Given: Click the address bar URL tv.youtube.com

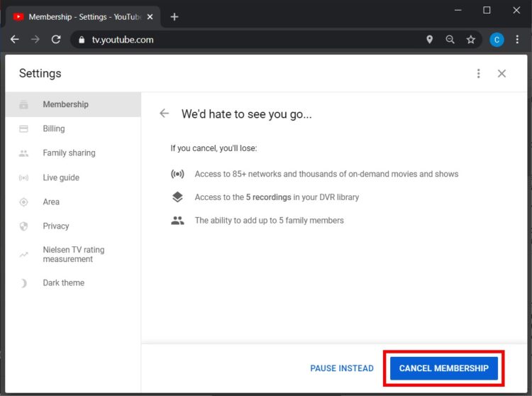Looking at the screenshot, I should [123, 40].
